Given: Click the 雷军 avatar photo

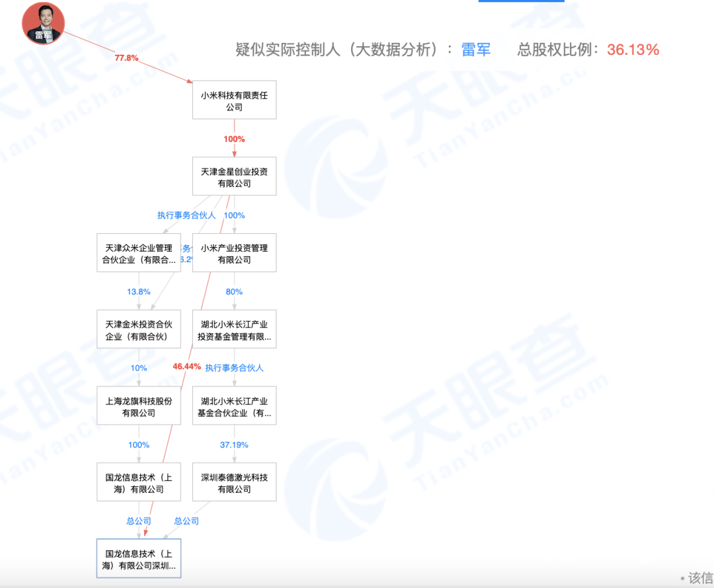Looking at the screenshot, I should point(43,23).
